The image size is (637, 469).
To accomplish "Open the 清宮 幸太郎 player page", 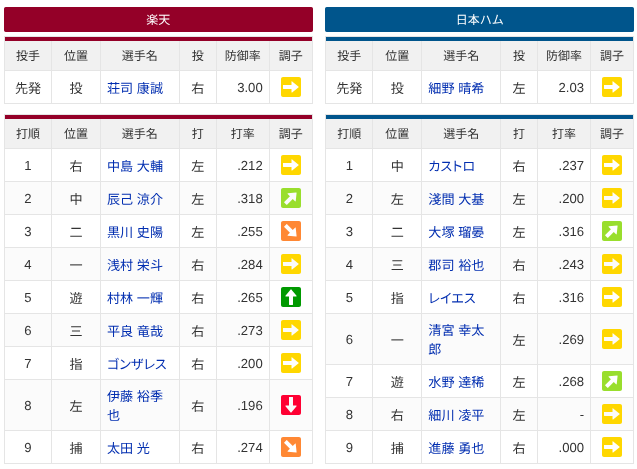I will click(456, 339).
